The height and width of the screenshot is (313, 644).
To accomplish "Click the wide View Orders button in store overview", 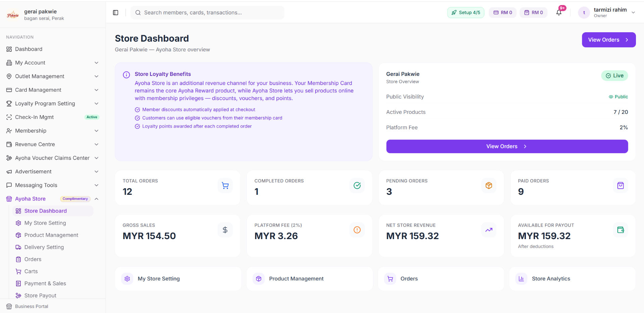I will coord(507,146).
